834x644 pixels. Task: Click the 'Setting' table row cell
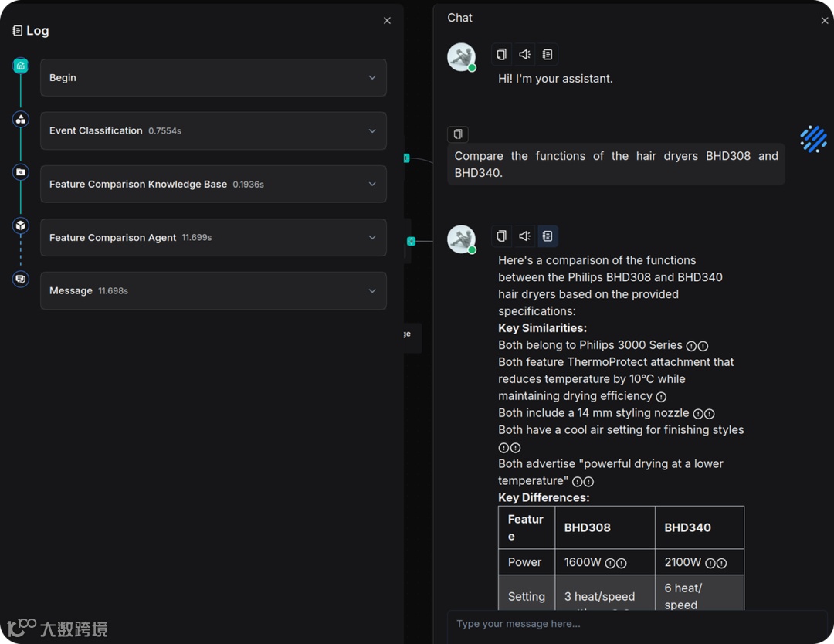527,594
